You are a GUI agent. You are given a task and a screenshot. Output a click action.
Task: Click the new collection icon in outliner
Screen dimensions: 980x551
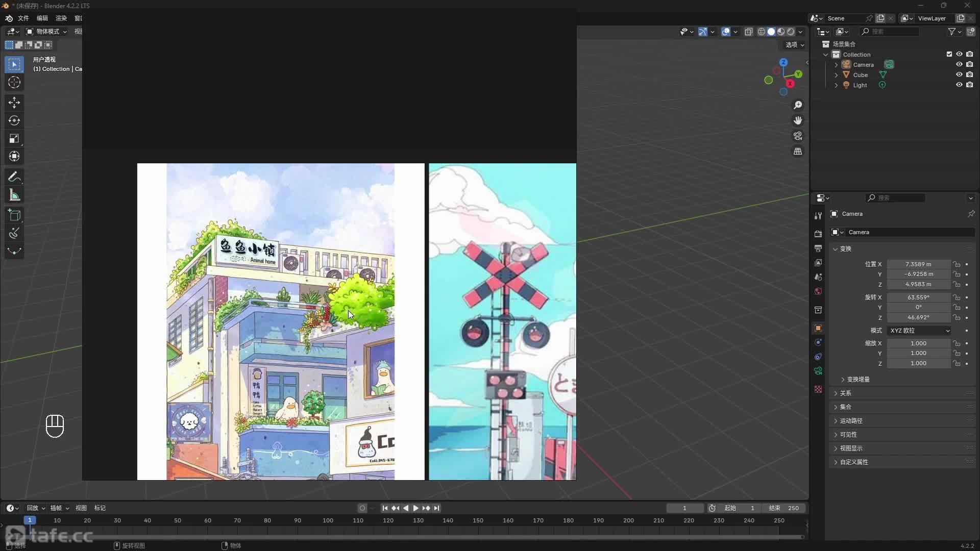(x=971, y=32)
